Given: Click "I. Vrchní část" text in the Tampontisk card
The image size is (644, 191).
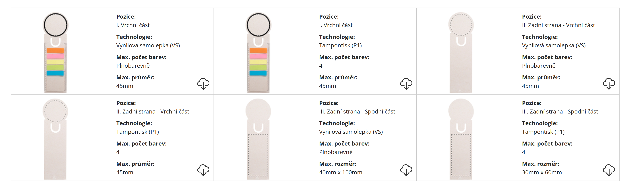Looking at the screenshot, I should (336, 25).
